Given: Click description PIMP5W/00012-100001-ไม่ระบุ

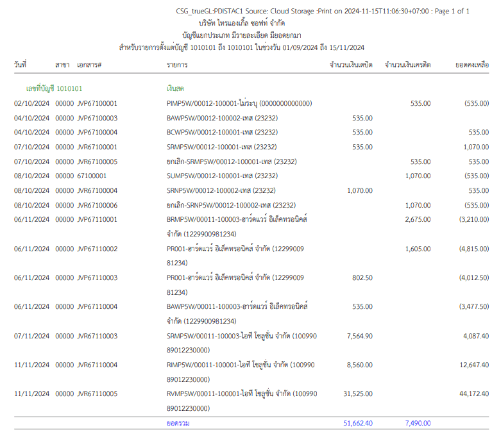Looking at the screenshot, I should pyautogui.click(x=212, y=103).
